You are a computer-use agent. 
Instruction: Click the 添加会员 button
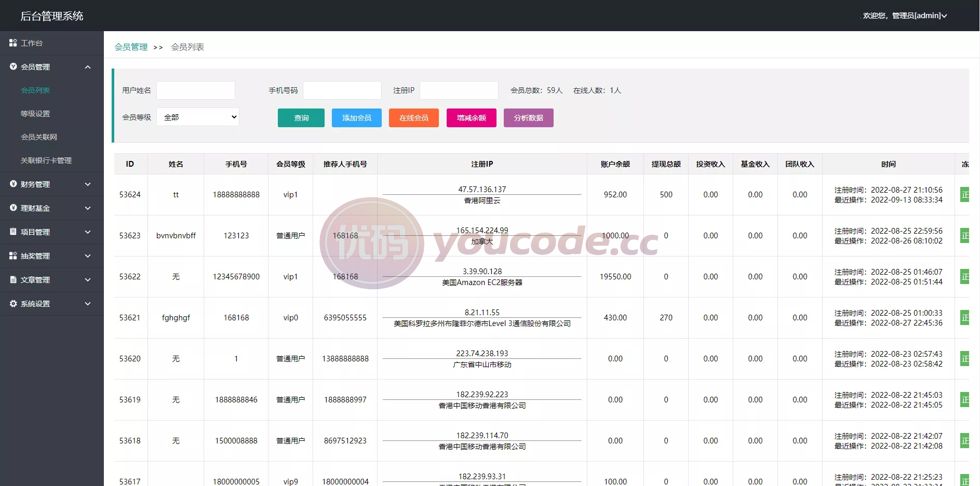(x=357, y=118)
